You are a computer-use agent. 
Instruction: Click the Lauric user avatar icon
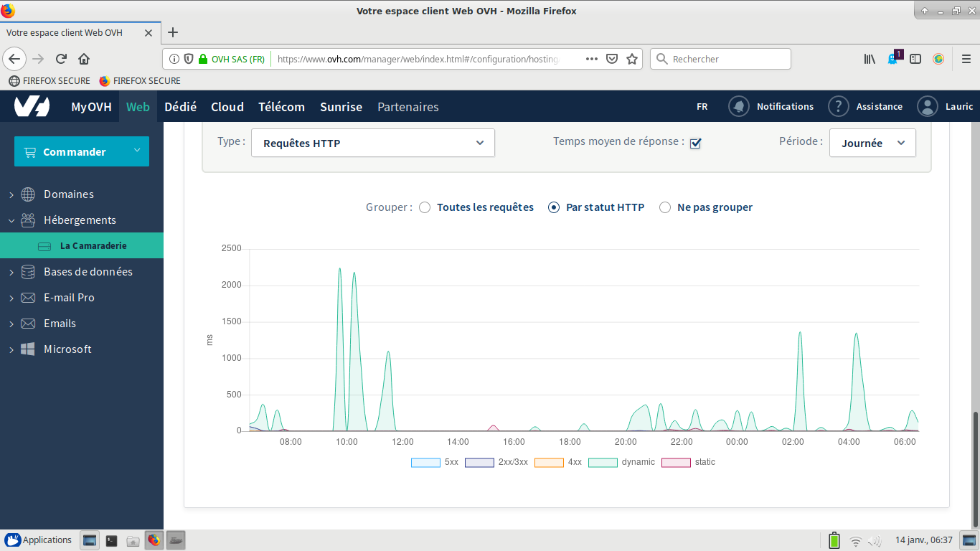point(928,106)
